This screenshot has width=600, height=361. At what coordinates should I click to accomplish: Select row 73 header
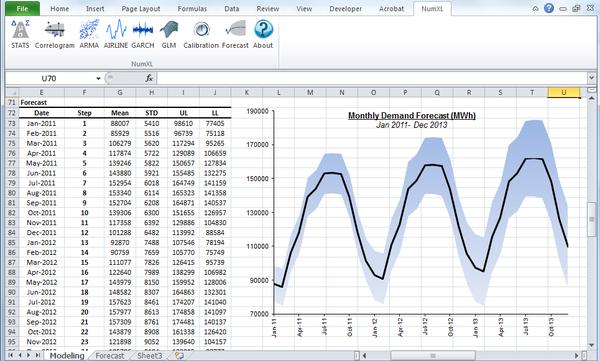(12, 123)
